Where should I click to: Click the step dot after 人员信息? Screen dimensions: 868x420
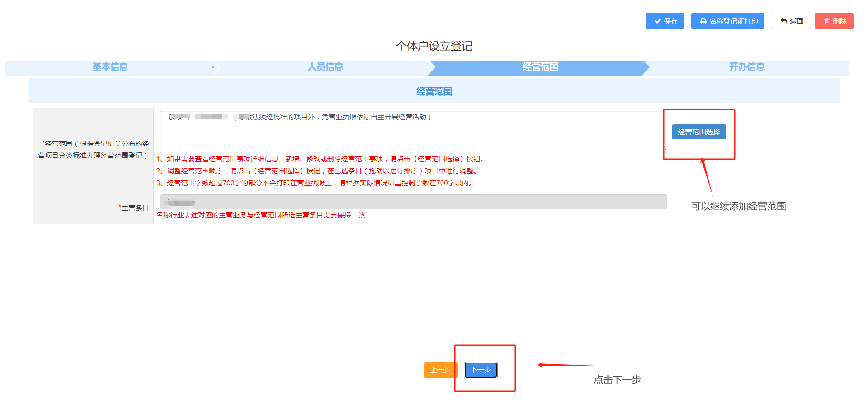[x=428, y=67]
